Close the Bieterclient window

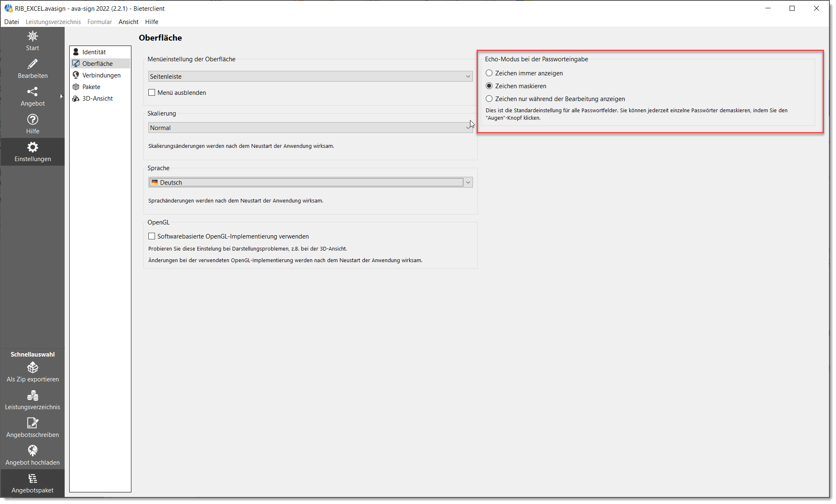tap(816, 8)
